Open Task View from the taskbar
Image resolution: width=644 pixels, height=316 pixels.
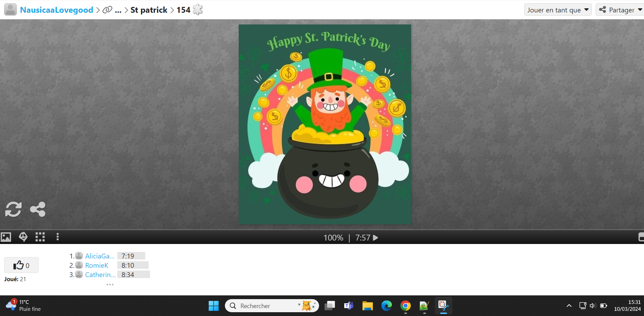coord(330,306)
